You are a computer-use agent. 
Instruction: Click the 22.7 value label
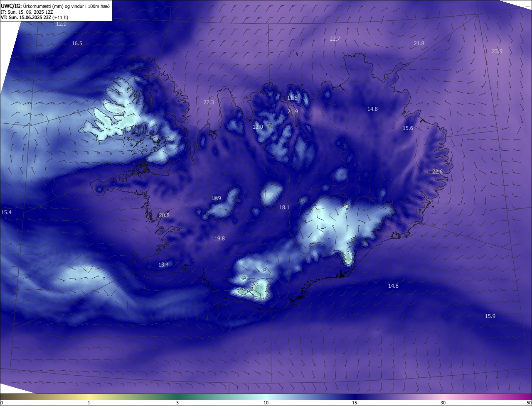click(335, 39)
